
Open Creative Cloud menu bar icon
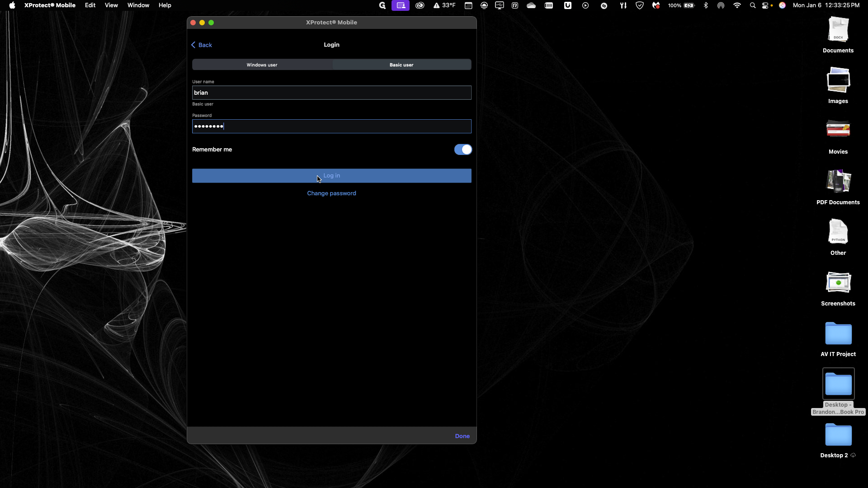(x=420, y=5)
